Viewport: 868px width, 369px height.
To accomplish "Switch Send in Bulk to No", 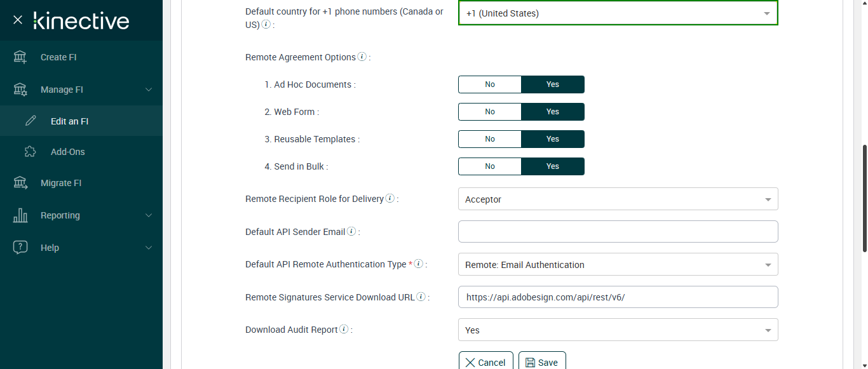I will point(490,166).
